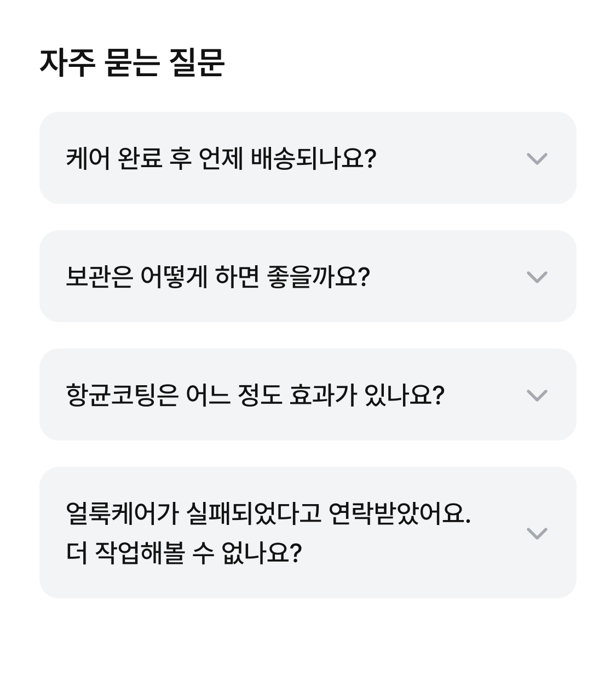This screenshot has height=697, width=616.
Task: Click the word '배송되나요?' in the first question
Action: click(313, 159)
